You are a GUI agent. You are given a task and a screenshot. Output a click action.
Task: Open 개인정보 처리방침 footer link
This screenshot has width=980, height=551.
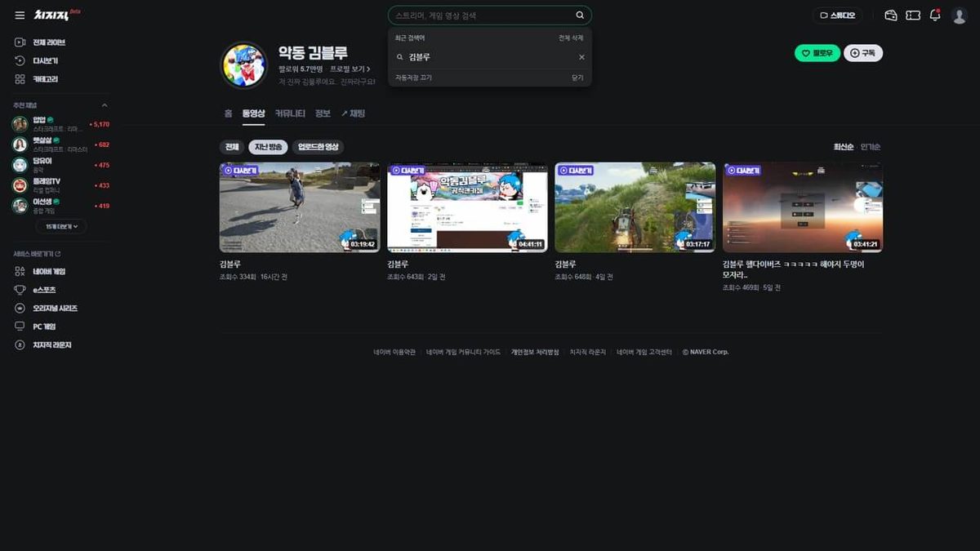[535, 352]
